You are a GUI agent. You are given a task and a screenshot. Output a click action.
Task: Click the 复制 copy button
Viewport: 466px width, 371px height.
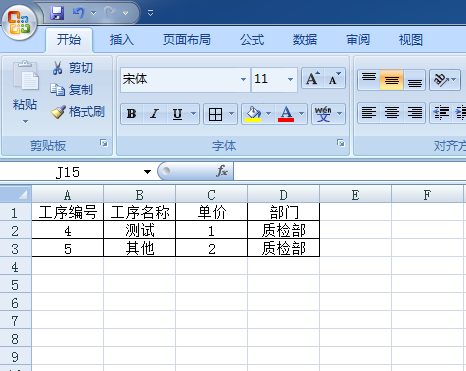tap(71, 90)
